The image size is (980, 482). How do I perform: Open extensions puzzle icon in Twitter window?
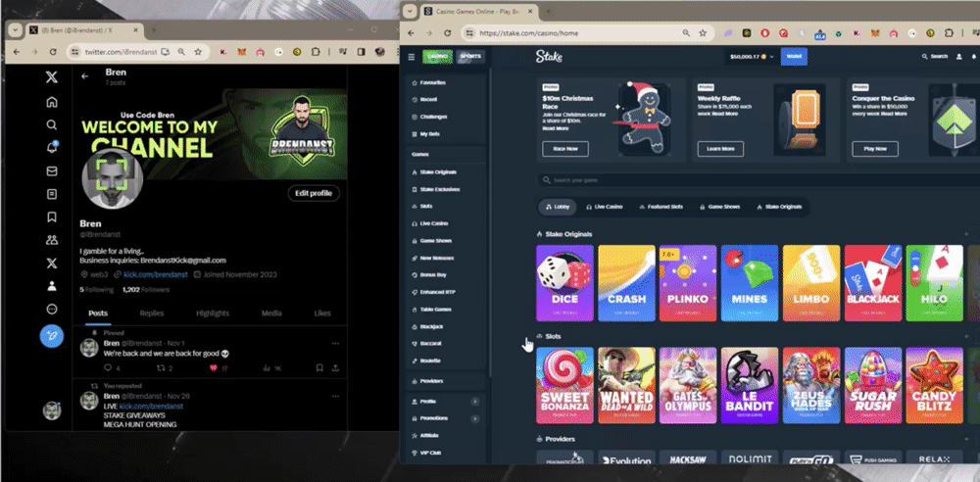click(315, 52)
